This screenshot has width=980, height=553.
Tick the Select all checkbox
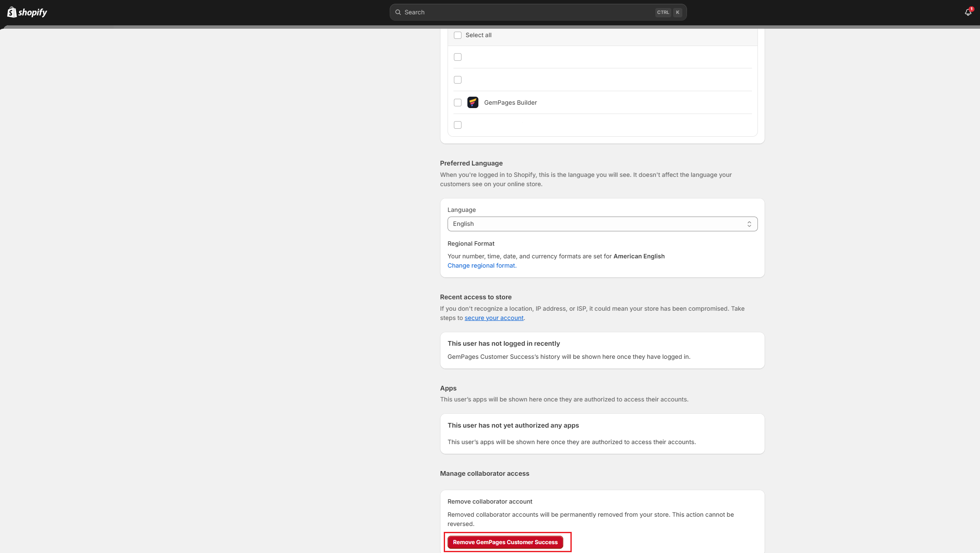click(458, 35)
